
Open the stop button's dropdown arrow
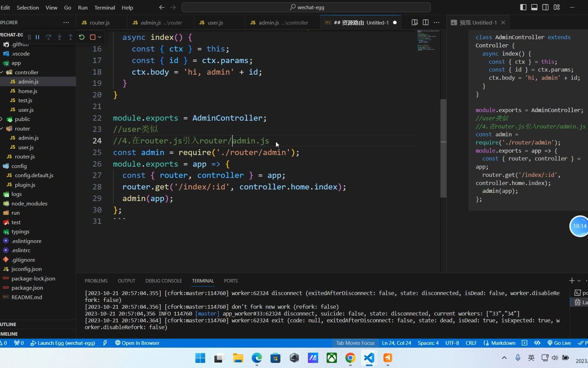(99, 37)
